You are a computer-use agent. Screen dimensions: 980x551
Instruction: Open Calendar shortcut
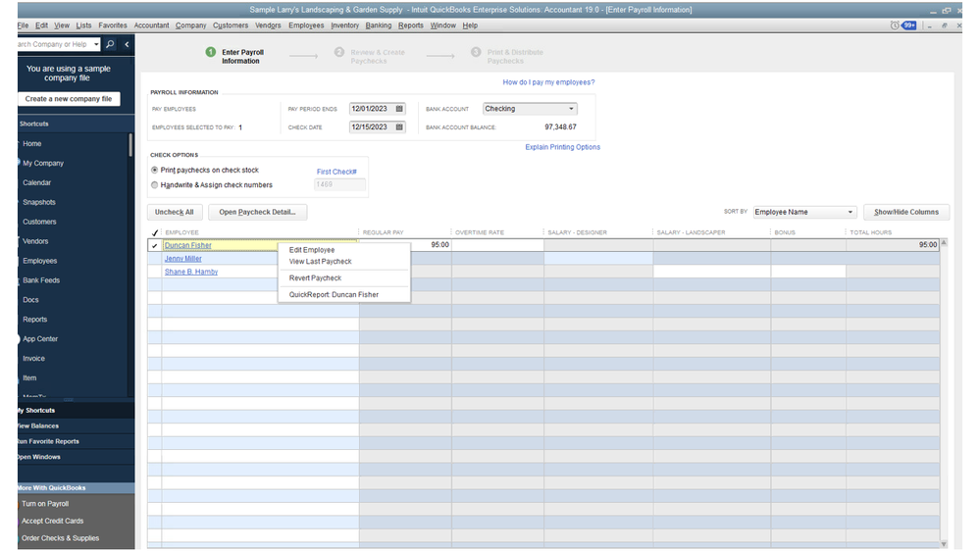pyautogui.click(x=37, y=183)
